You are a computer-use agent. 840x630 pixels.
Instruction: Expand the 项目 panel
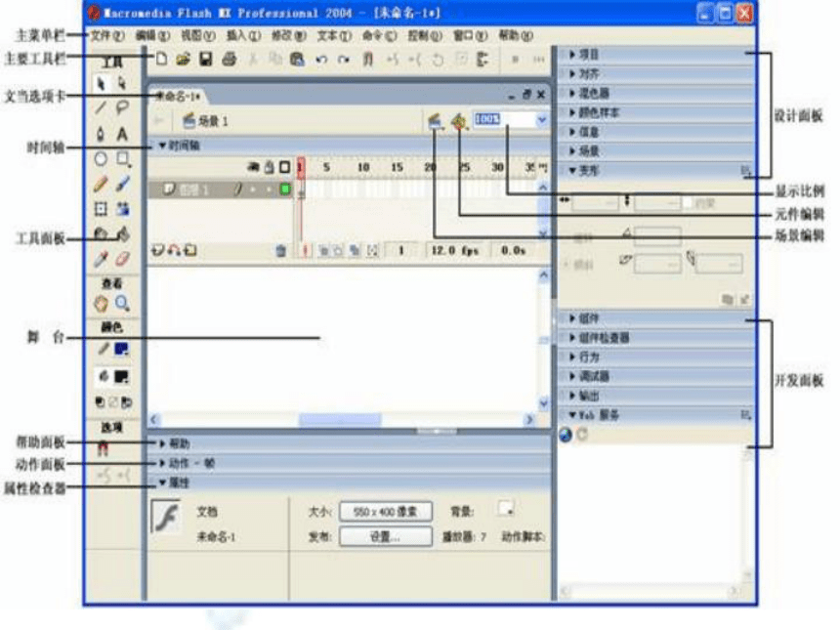point(656,55)
